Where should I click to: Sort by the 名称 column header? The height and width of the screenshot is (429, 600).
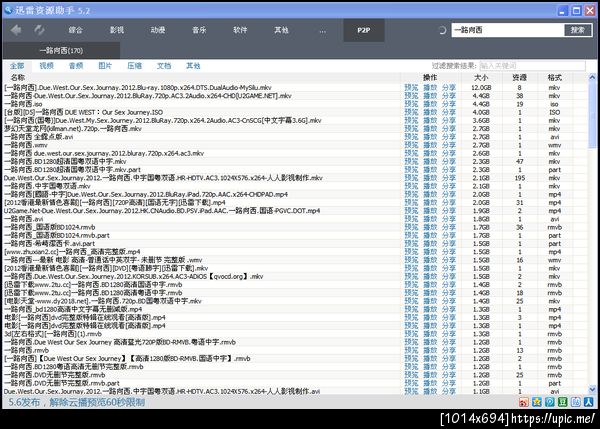[18, 77]
